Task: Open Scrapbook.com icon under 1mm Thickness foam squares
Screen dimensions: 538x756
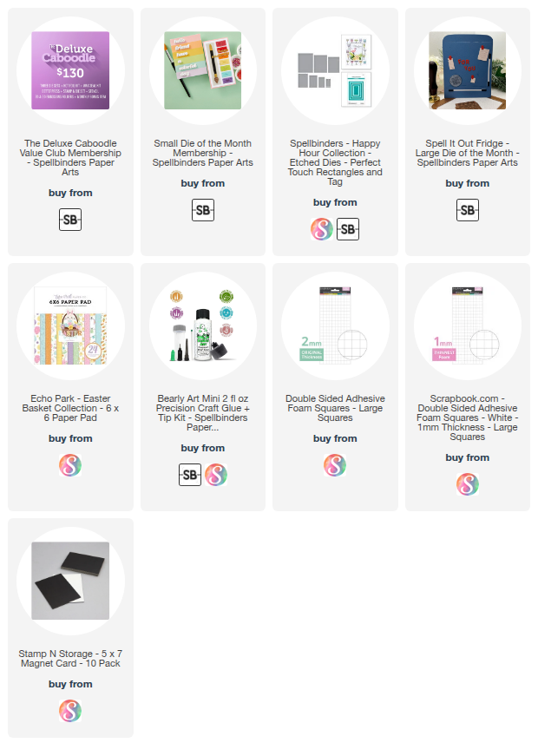Action: (x=467, y=484)
